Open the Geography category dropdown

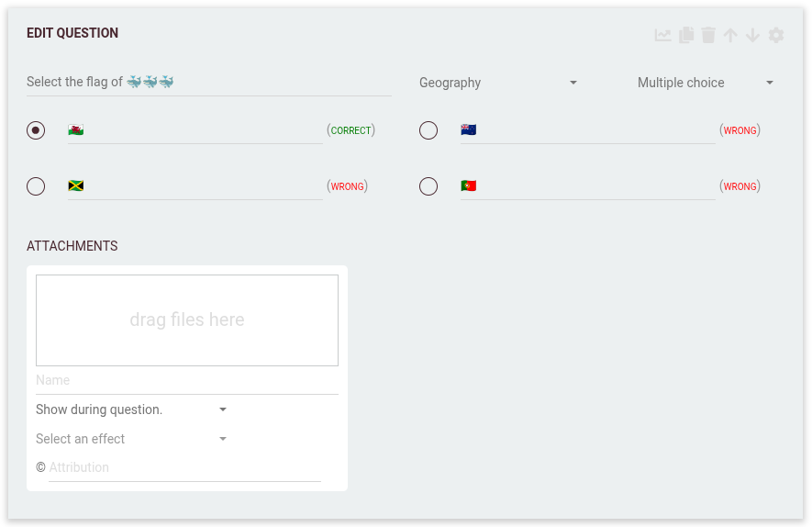[x=498, y=83]
